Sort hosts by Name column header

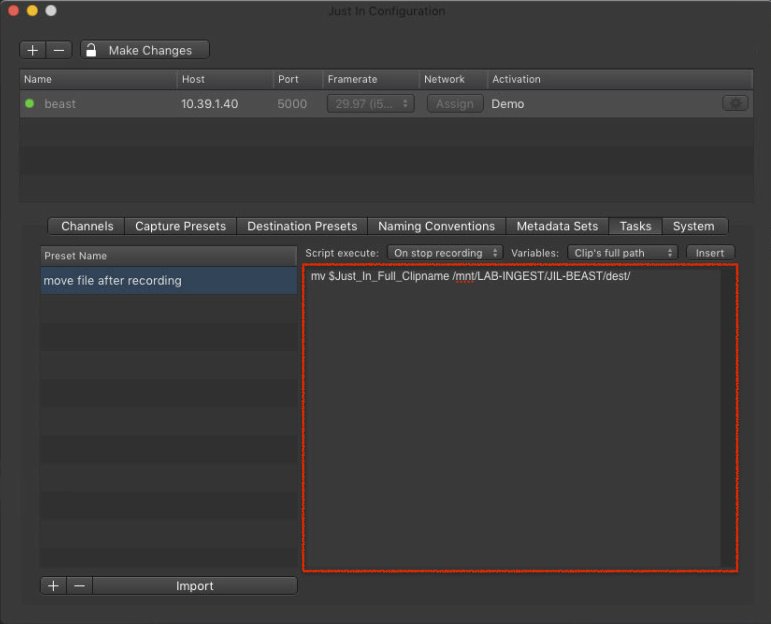[x=98, y=79]
